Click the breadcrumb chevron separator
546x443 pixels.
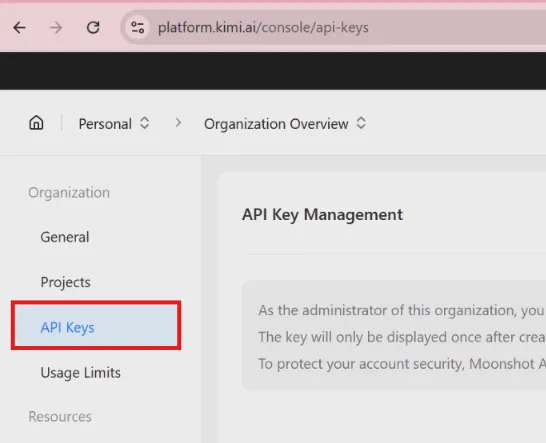coord(178,123)
